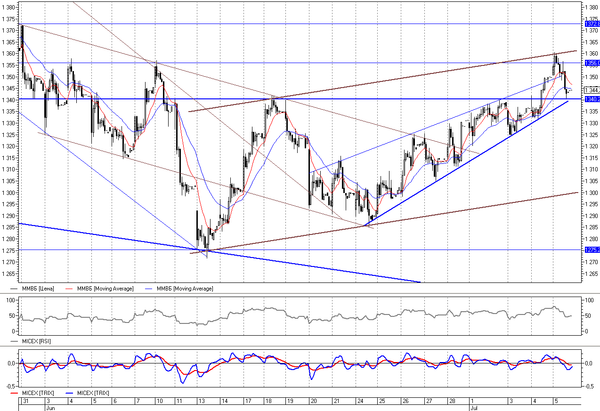The image size is (600, 411).
Task: Click the boxed 1344 current price label
Action: coord(592,90)
